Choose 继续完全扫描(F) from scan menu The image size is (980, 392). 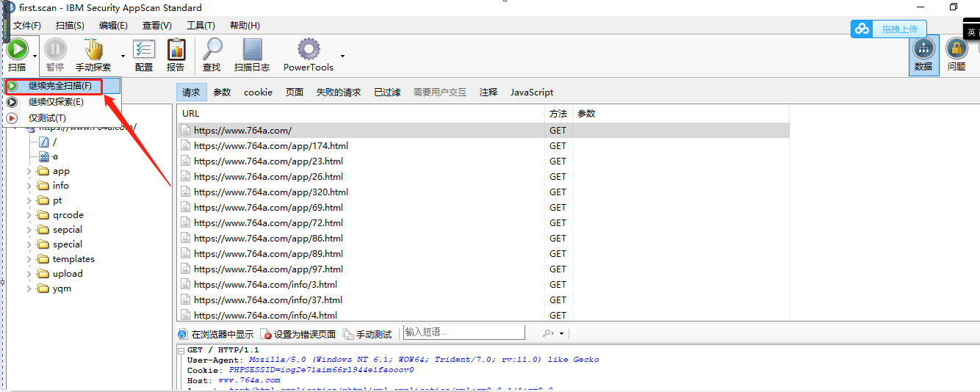[x=62, y=86]
